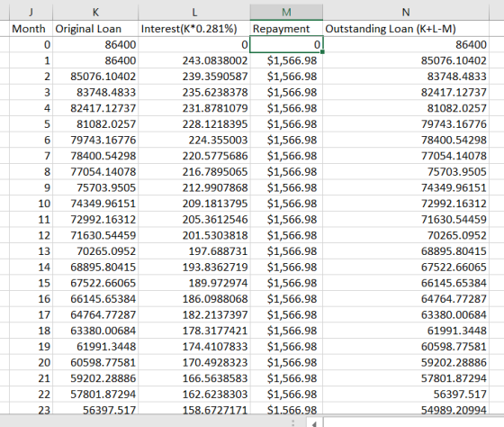Select outstanding loan cell 63380.00684 in column N

tap(406, 314)
